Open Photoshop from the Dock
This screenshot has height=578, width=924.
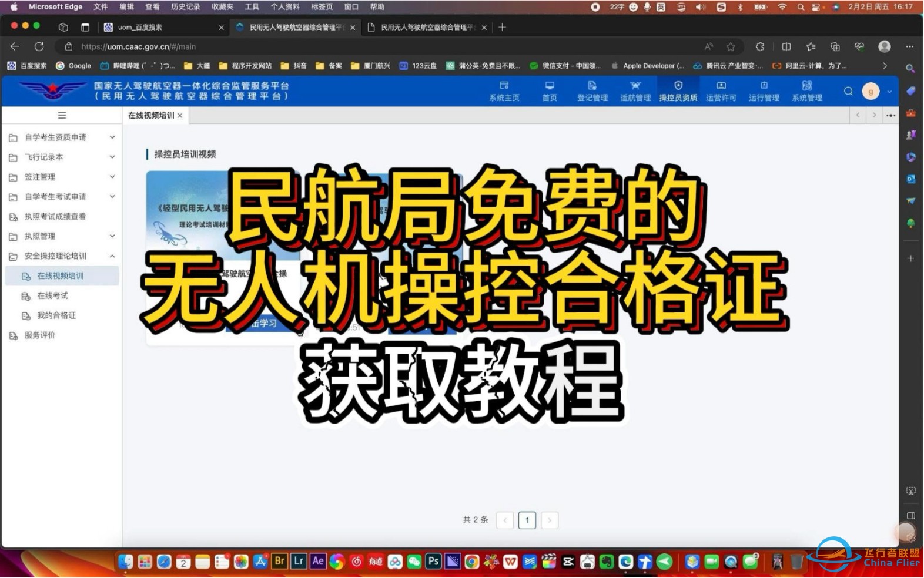[433, 562]
